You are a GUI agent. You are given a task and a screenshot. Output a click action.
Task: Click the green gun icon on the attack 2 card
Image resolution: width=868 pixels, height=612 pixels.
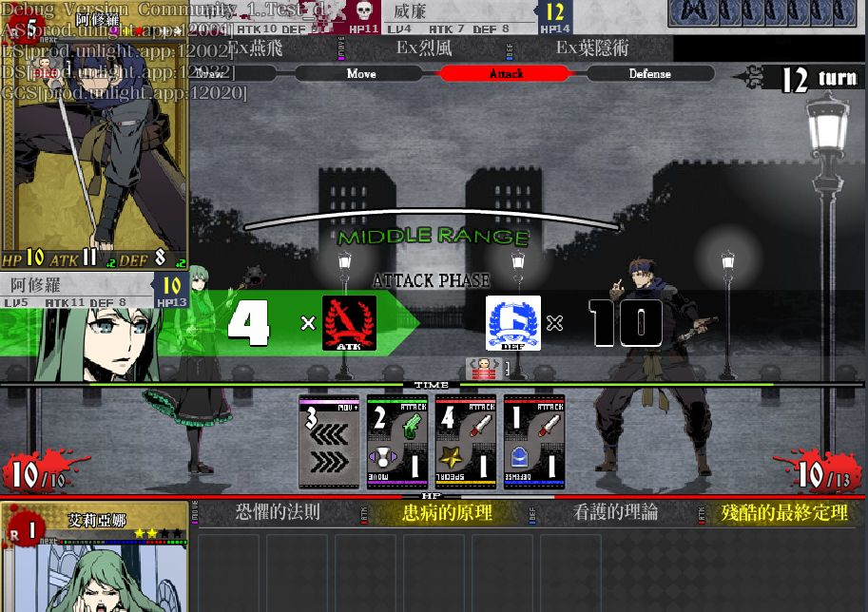412,426
